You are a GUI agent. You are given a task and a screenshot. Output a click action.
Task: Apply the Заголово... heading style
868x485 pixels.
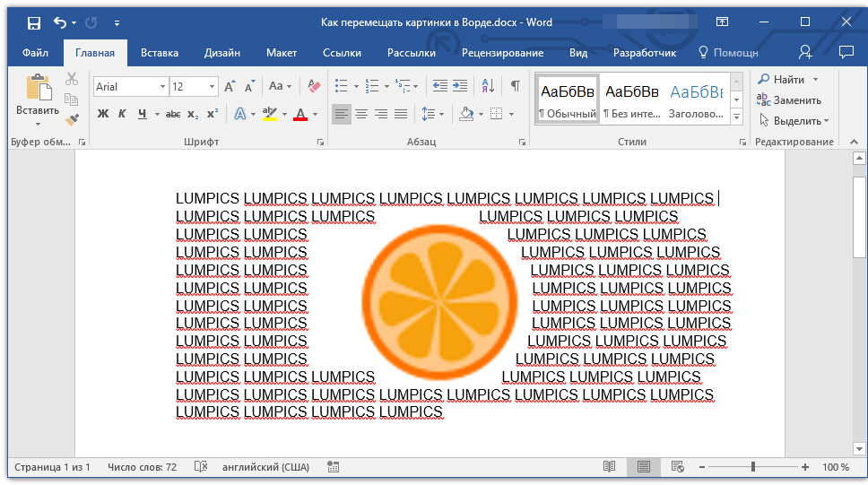tap(697, 100)
